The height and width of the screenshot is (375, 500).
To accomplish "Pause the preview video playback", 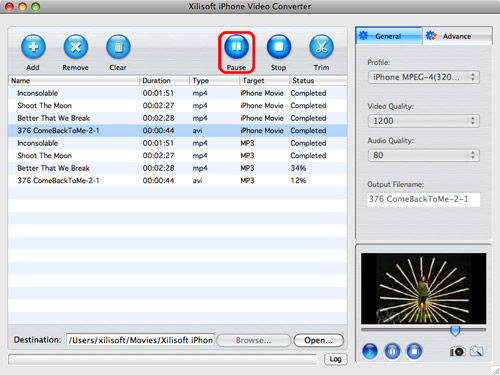I will [392, 351].
